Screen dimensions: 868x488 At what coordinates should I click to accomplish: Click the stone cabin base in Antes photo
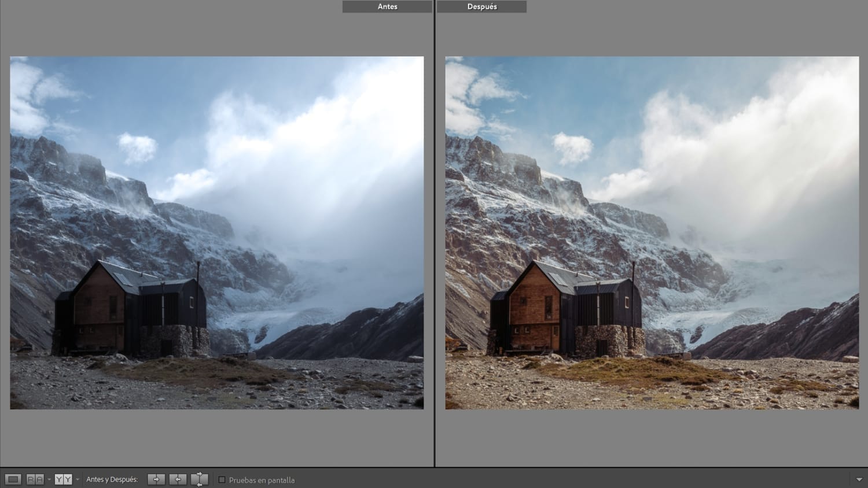tap(174, 340)
